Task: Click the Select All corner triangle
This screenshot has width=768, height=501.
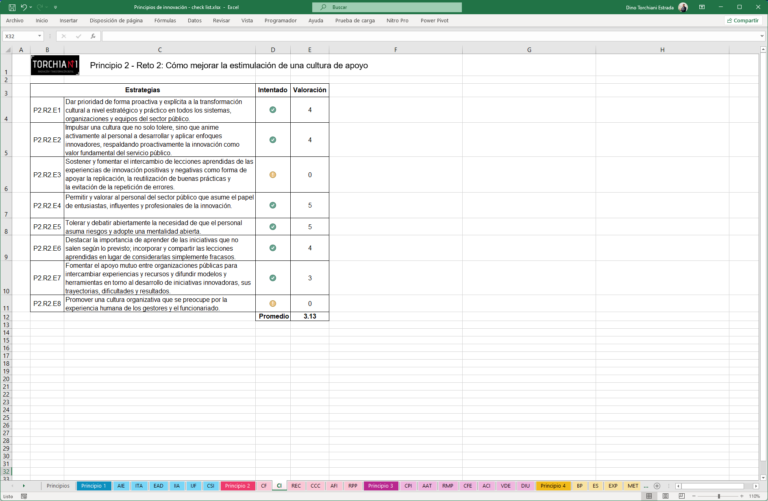Action: pyautogui.click(x=8, y=49)
